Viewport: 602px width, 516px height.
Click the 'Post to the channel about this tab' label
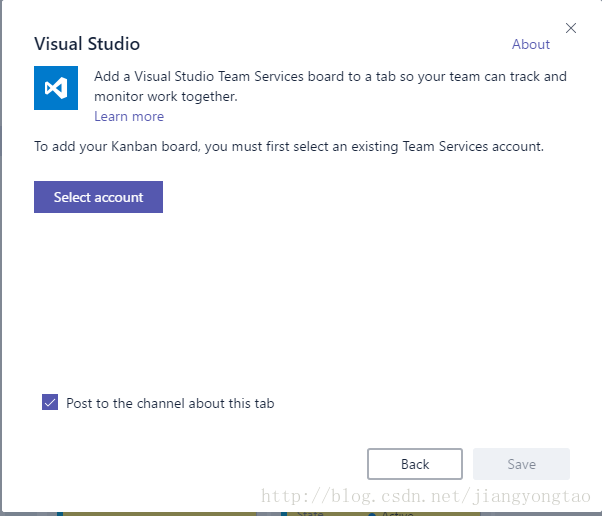(x=170, y=403)
